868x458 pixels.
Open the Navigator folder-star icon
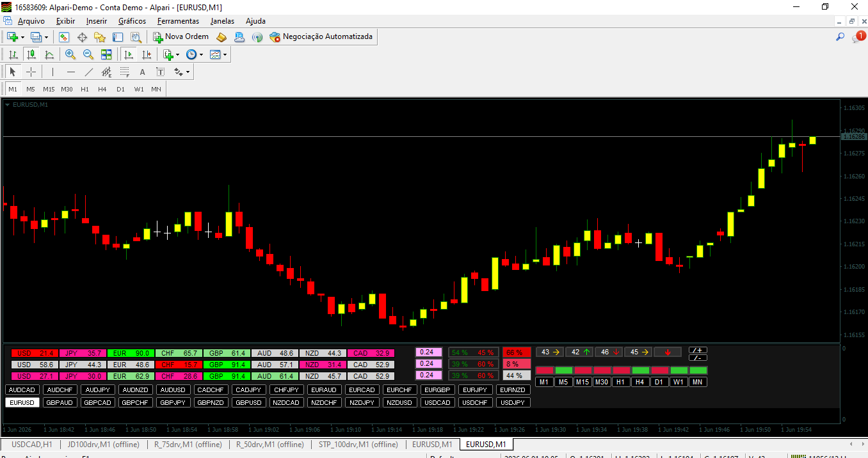click(100, 37)
